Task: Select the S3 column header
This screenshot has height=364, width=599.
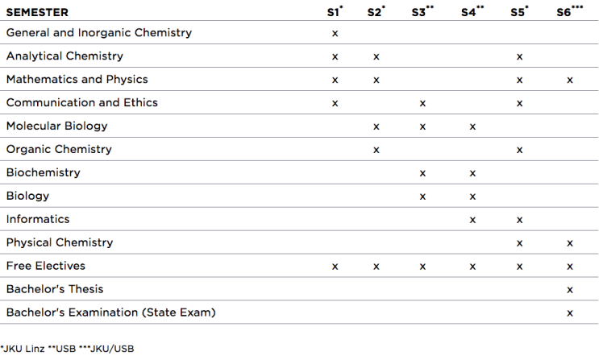Action: [x=422, y=11]
